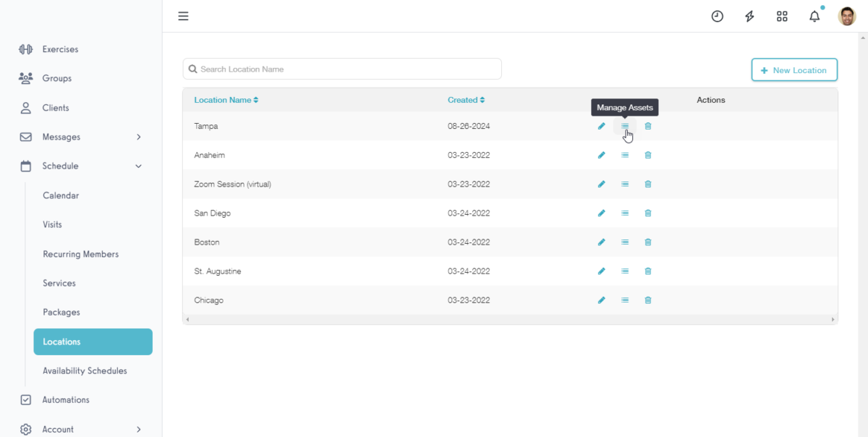Screen dimensions: 868x437
Task: Open notifications via the bell icon
Action: click(x=814, y=15)
